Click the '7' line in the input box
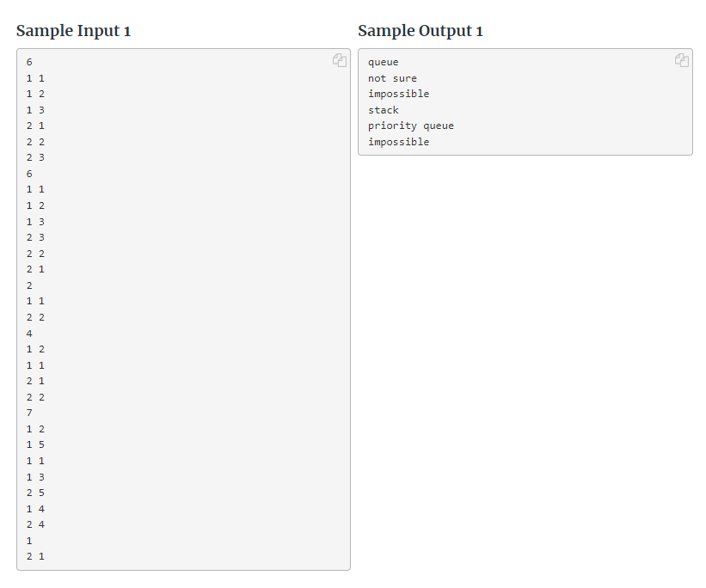Screen dimensions: 706x588 click(29, 413)
